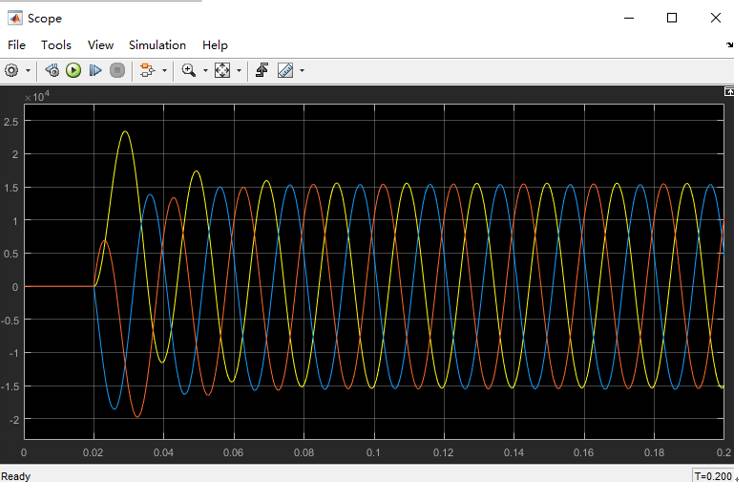Click the Ready status text

[x=16, y=476]
